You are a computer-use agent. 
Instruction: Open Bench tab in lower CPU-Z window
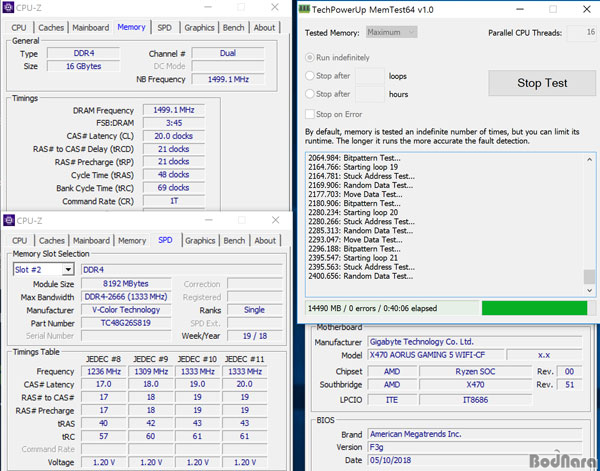[x=234, y=241]
